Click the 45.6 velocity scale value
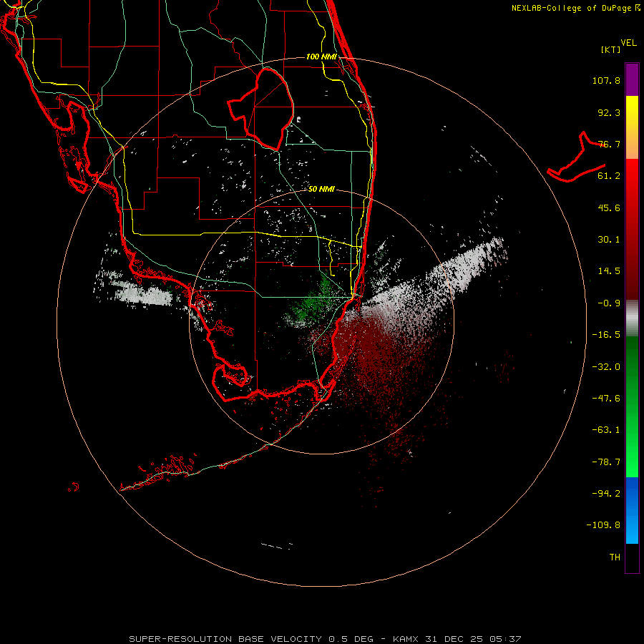644x644 pixels. (x=609, y=208)
